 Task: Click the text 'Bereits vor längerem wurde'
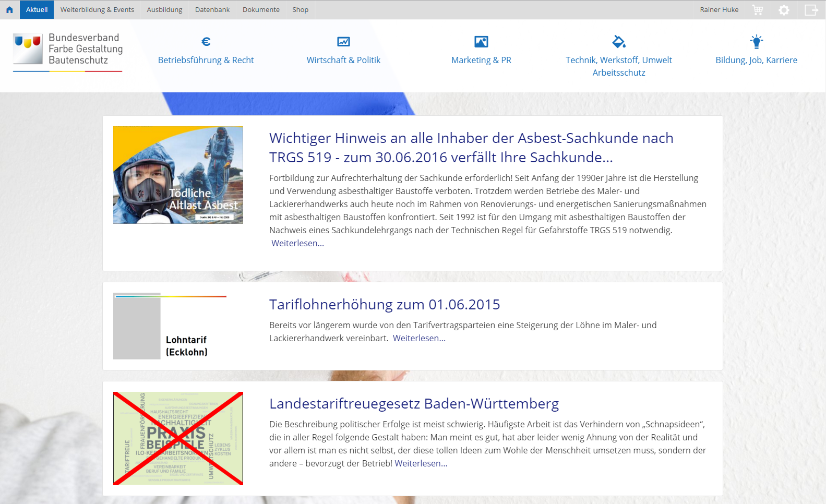point(320,325)
